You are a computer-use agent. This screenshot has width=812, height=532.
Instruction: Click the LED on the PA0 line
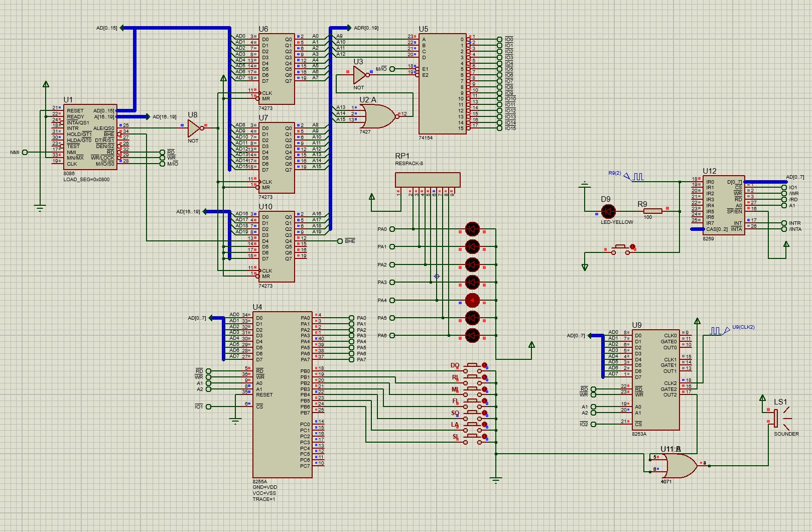472,229
